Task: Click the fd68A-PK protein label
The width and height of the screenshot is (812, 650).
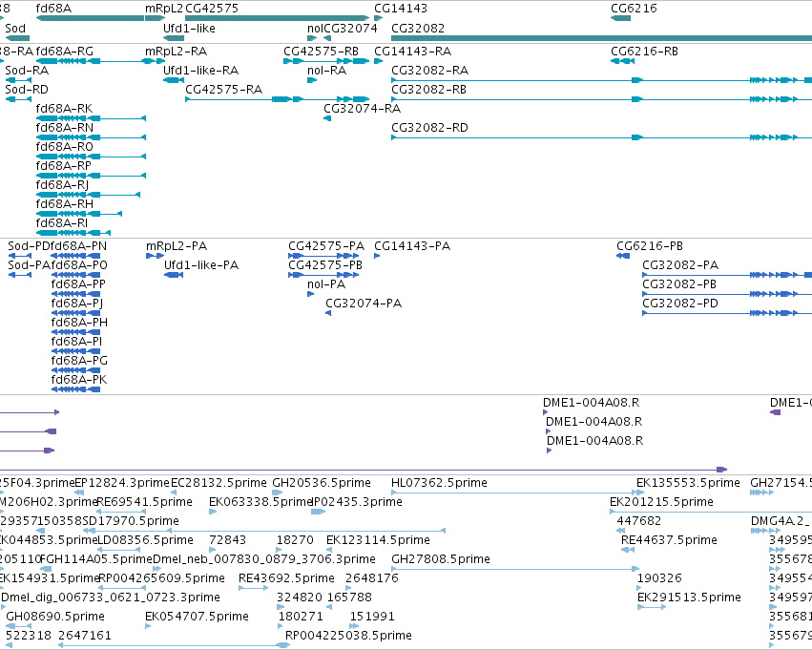Action: pyautogui.click(x=79, y=380)
